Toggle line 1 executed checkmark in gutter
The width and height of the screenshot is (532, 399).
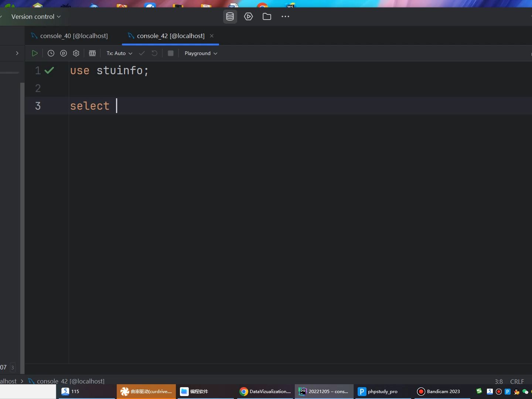click(50, 70)
